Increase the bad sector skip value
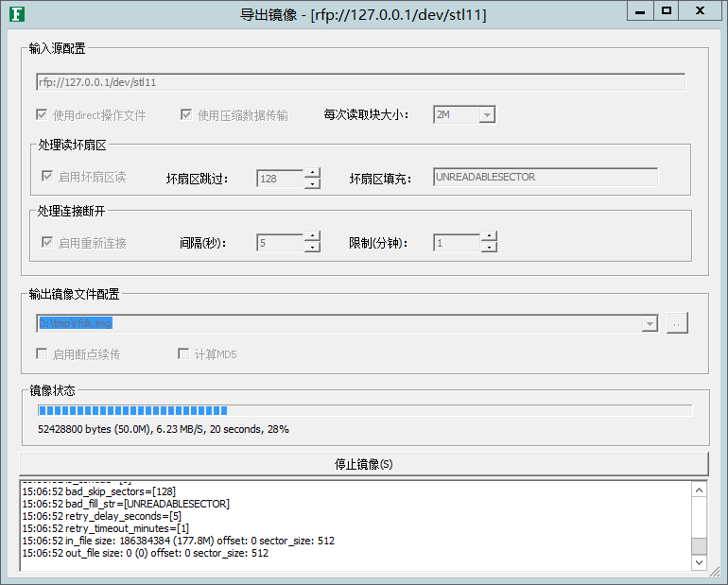Image resolution: width=728 pixels, height=585 pixels. [x=312, y=172]
